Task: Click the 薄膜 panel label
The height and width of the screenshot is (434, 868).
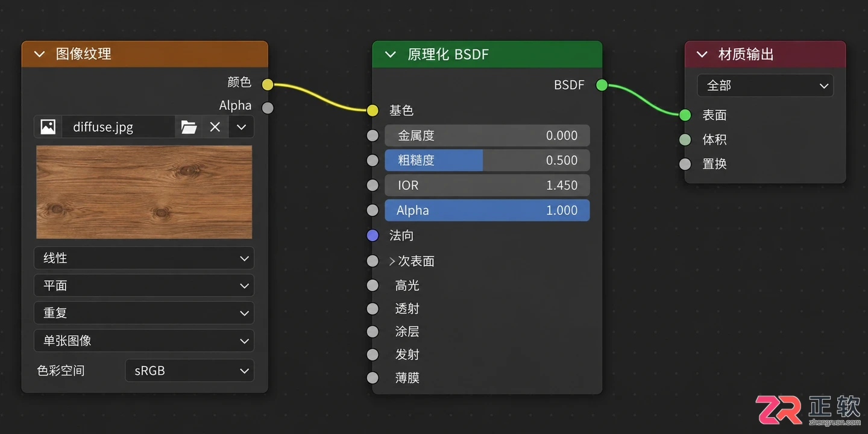Action: tap(407, 378)
